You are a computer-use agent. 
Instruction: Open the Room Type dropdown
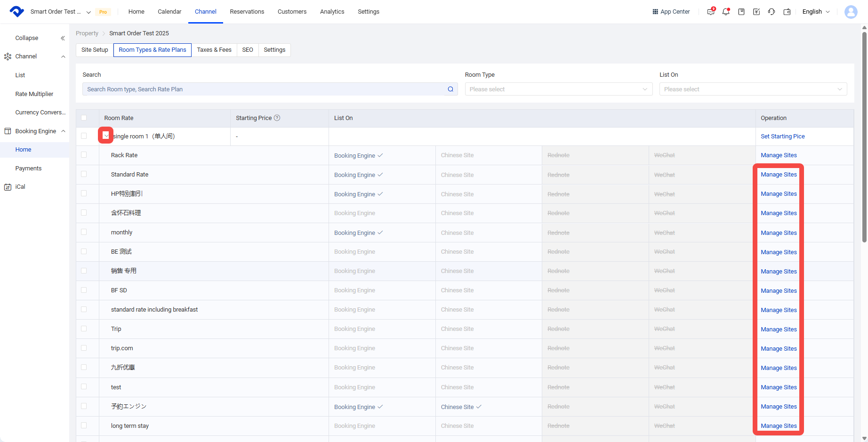click(x=559, y=89)
